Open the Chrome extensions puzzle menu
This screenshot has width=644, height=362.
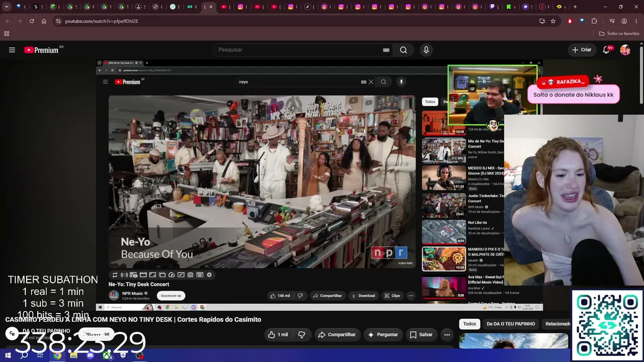click(594, 21)
